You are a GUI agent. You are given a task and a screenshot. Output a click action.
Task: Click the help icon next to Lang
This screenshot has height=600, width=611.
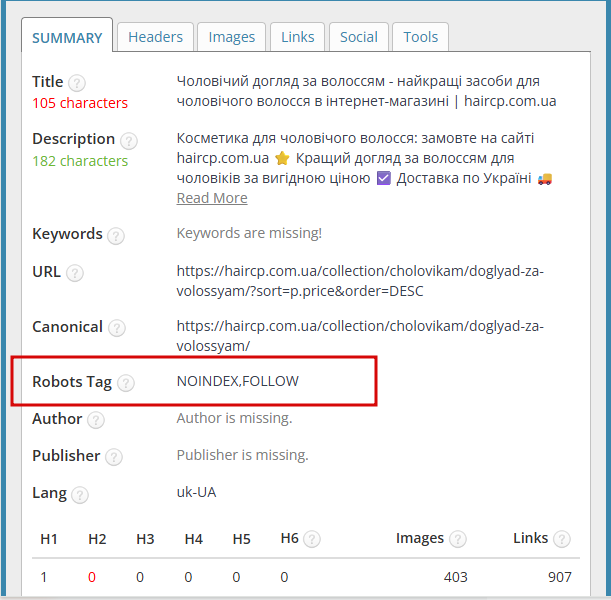click(80, 495)
